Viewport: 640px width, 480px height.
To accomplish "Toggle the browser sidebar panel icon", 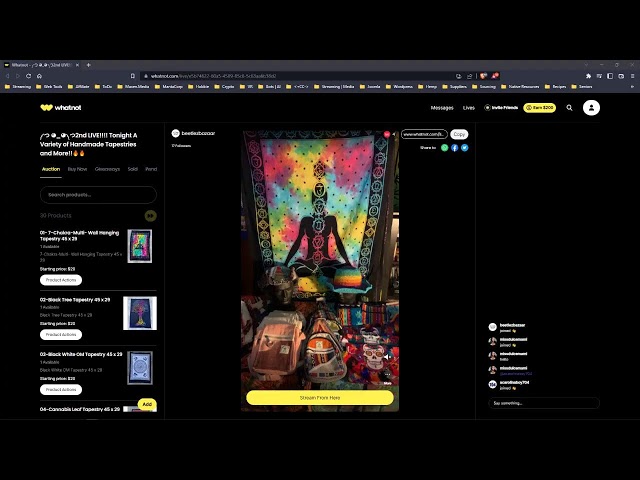I will coord(610,76).
